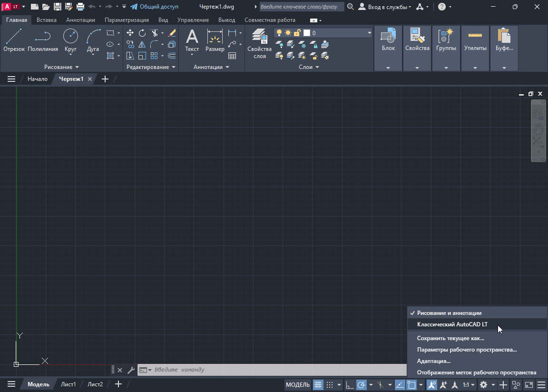Select the Круг circle tool
548x392 pixels.
(70, 39)
